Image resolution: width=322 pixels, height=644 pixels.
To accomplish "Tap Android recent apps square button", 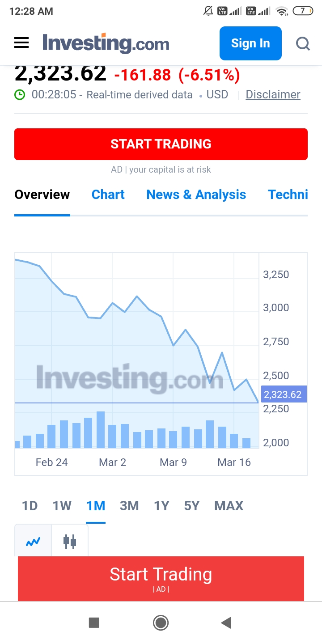I will (94, 623).
